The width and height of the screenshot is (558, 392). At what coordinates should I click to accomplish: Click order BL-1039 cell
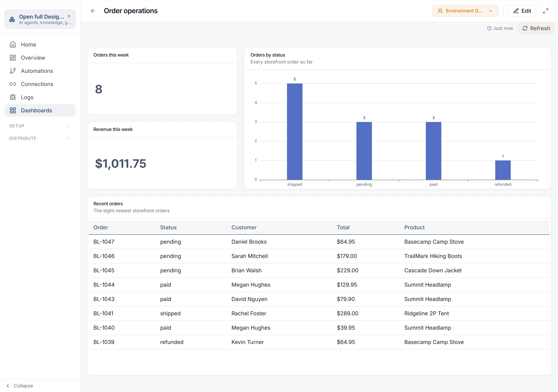[x=104, y=342]
